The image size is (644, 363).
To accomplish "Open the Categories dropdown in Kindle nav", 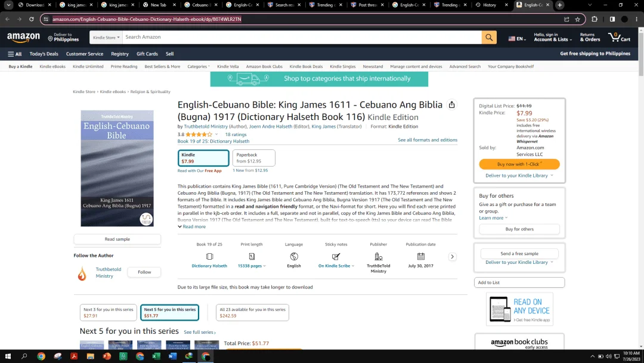I will tap(199, 67).
